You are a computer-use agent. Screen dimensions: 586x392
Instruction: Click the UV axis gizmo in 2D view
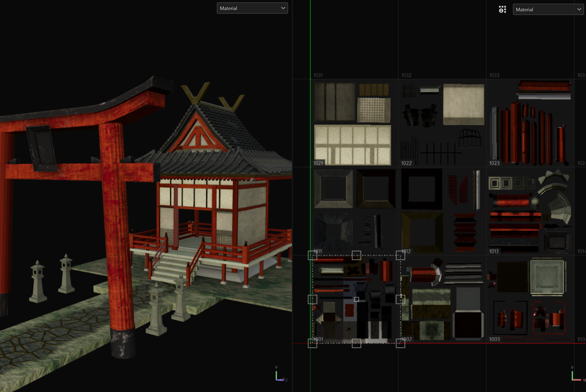(x=578, y=374)
